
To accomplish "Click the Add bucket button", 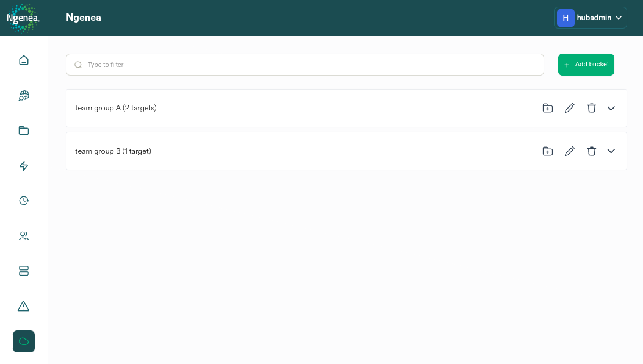I will click(x=586, y=64).
